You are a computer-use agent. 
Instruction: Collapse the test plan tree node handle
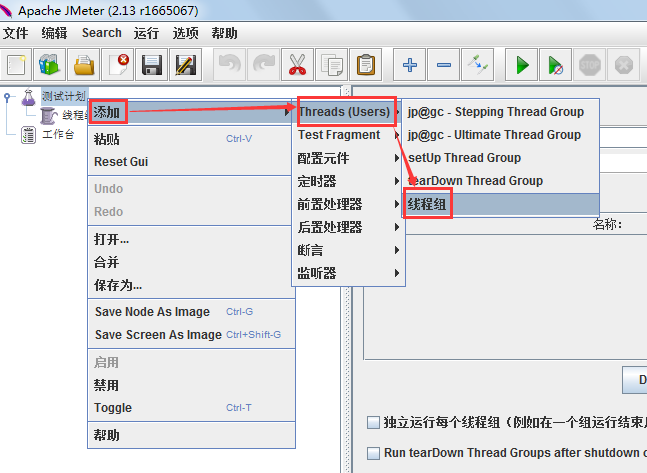[x=7, y=97]
